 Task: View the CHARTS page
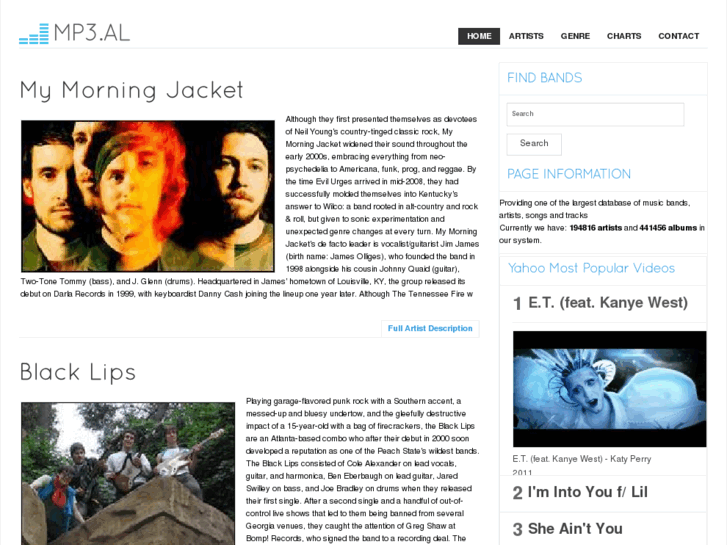click(x=624, y=36)
